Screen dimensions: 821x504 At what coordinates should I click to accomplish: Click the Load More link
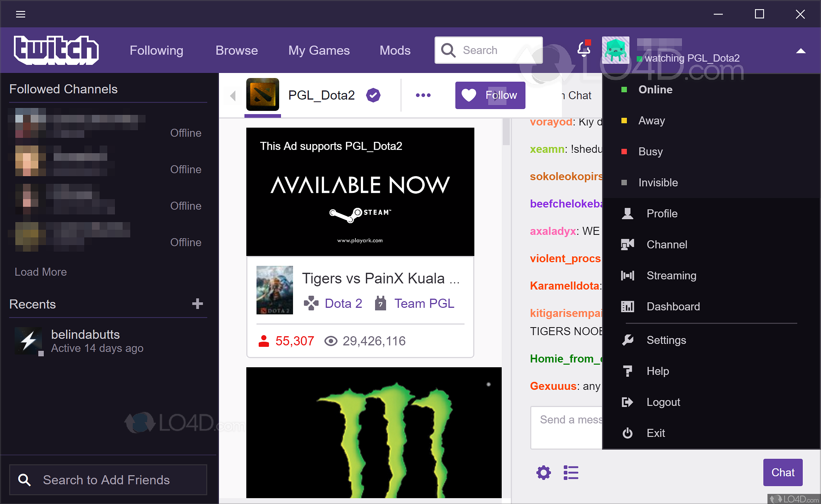coord(41,272)
